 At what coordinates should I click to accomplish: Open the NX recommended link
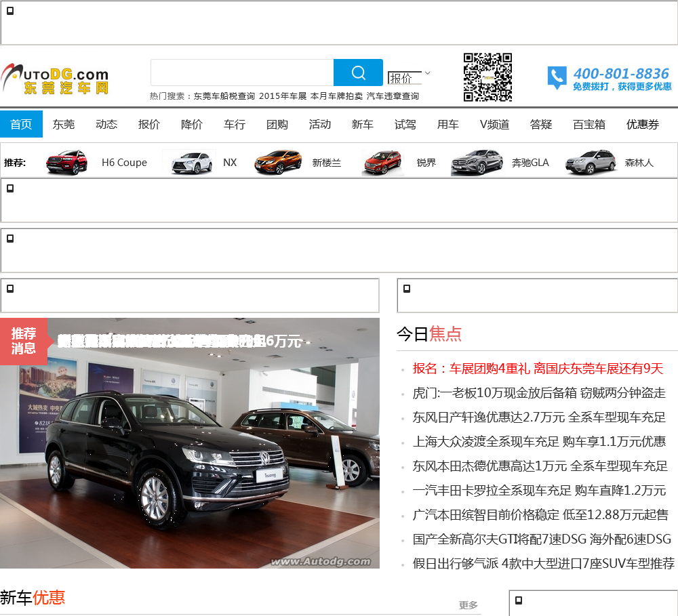click(x=230, y=163)
